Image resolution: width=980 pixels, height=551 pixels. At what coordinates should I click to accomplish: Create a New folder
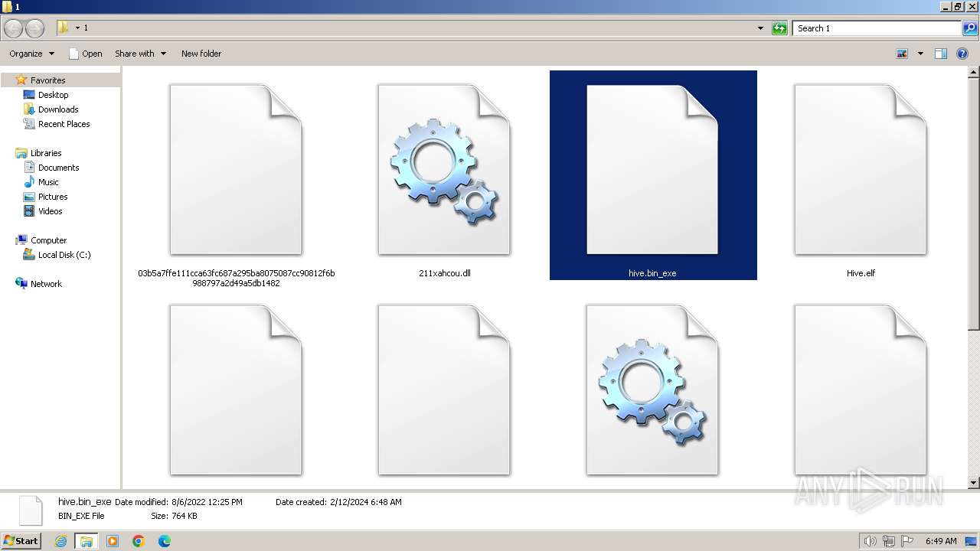point(201,54)
